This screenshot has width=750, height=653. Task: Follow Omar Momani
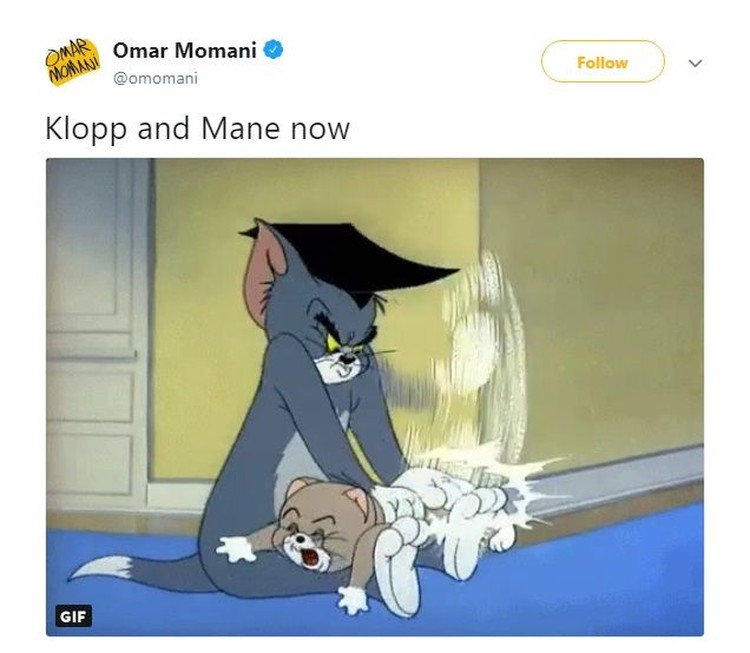(x=603, y=62)
